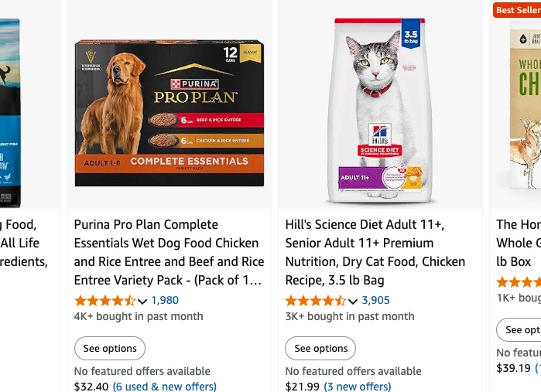Click the Best Seller badge
541x392 pixels.
(x=517, y=10)
